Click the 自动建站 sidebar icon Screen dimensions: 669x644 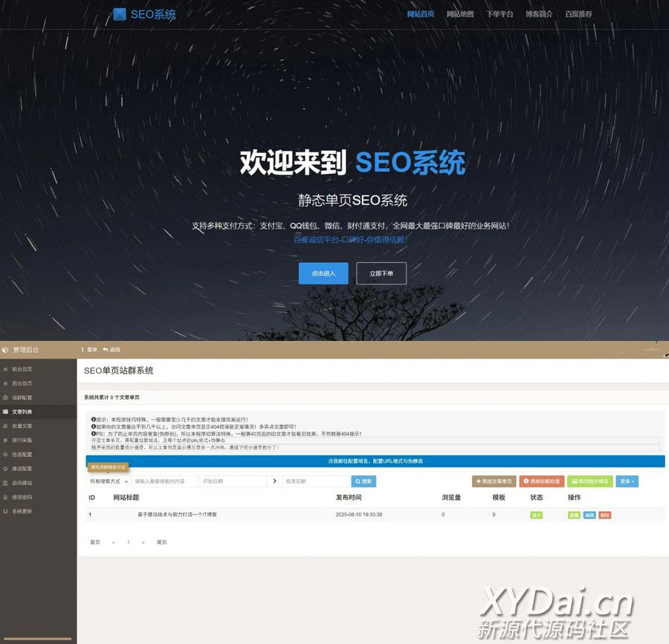click(6, 483)
